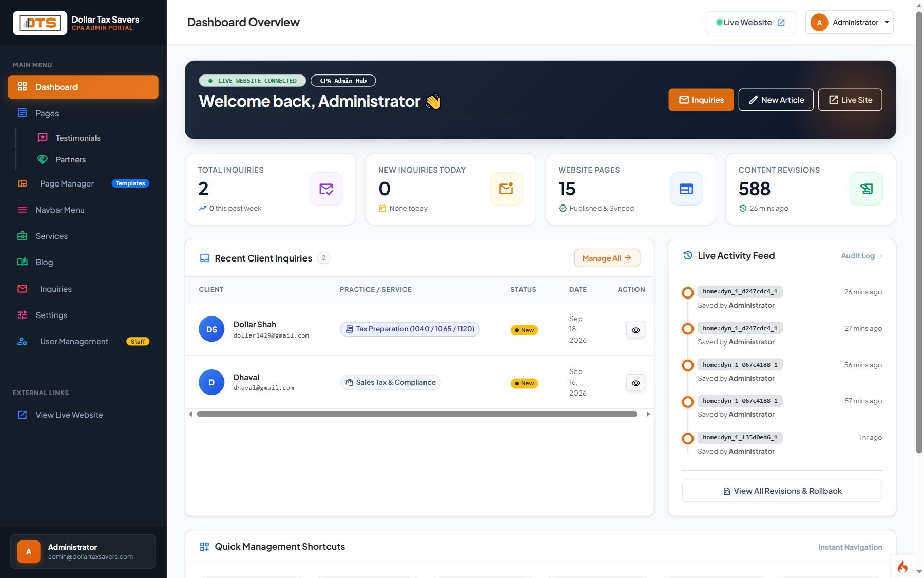
Task: Click the Live Website header button
Action: click(750, 22)
